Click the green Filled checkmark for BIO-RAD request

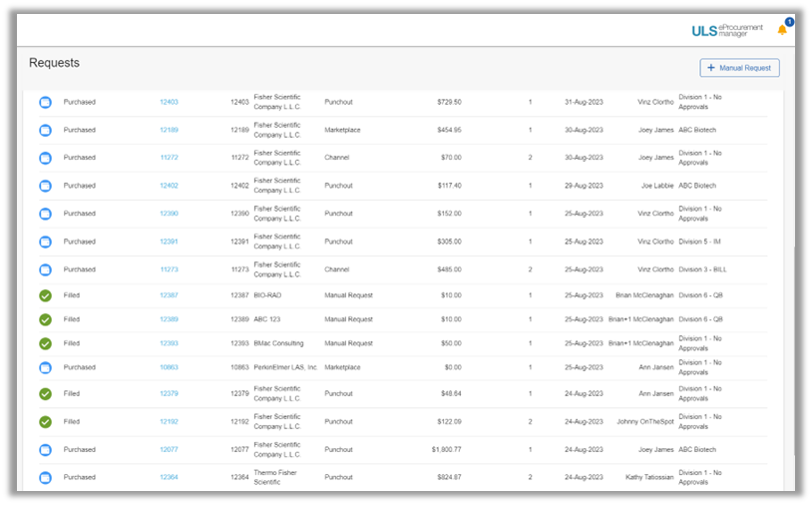[x=45, y=295]
